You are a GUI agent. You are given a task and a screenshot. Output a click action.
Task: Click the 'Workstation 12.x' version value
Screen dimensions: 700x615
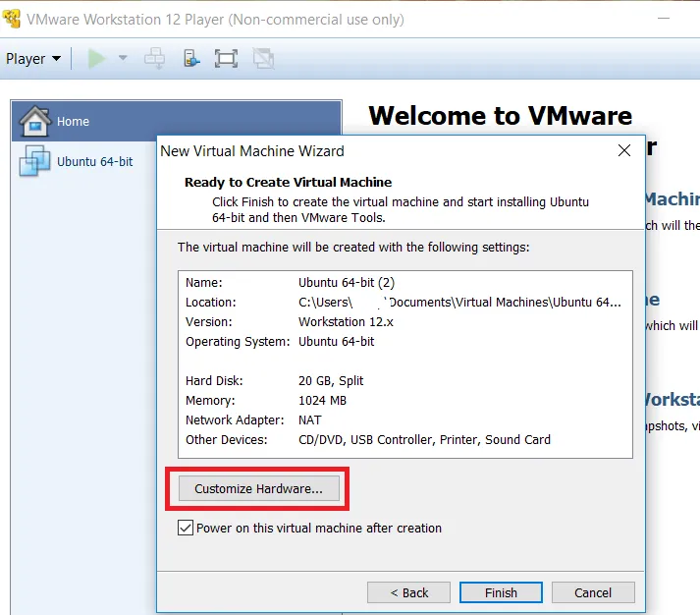click(346, 322)
